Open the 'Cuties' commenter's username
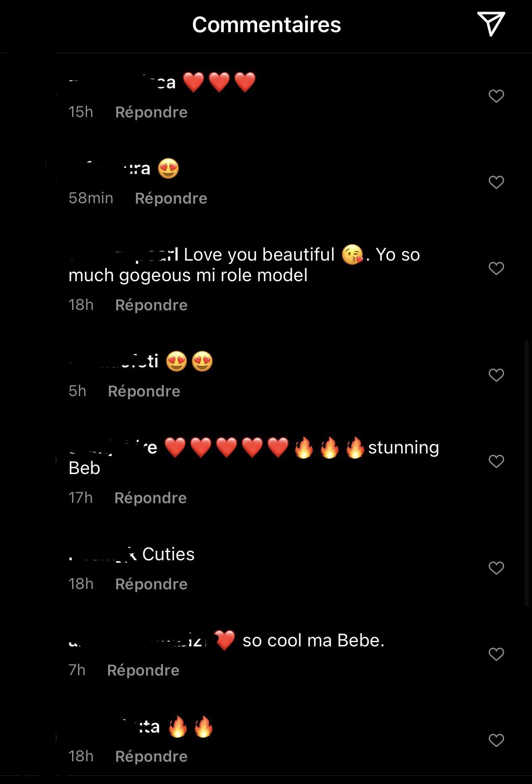Viewport: 532px width, 784px height. pos(103,555)
